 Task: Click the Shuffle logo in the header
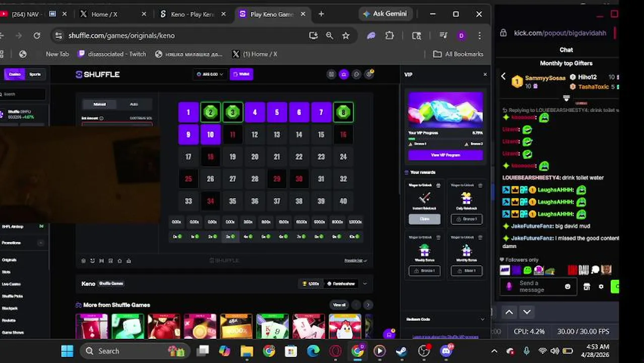coord(98,75)
